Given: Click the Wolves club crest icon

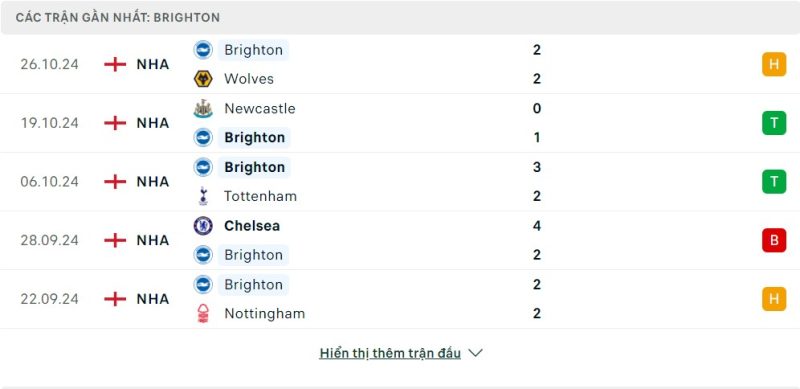Looking at the screenshot, I should coord(203,79).
